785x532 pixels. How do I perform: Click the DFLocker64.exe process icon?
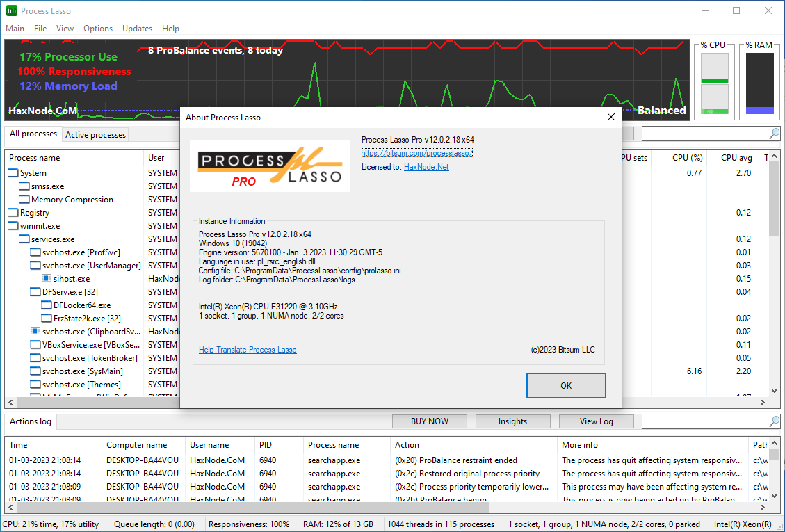point(47,305)
